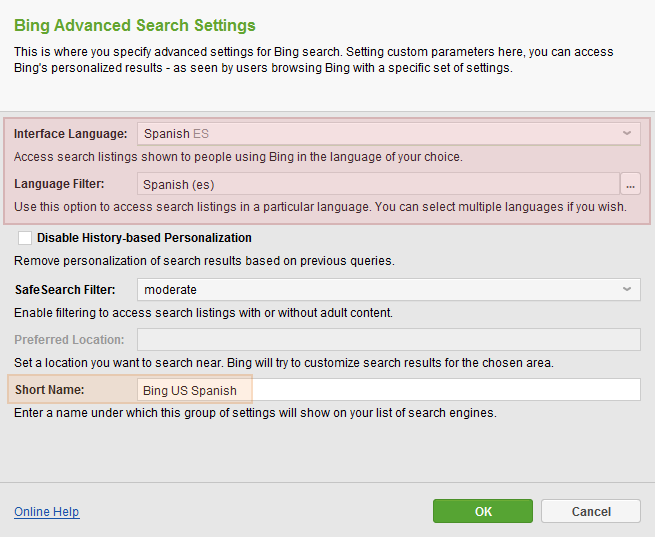Click the Language Filter ellipsis button
This screenshot has height=537, width=655.
(630, 184)
